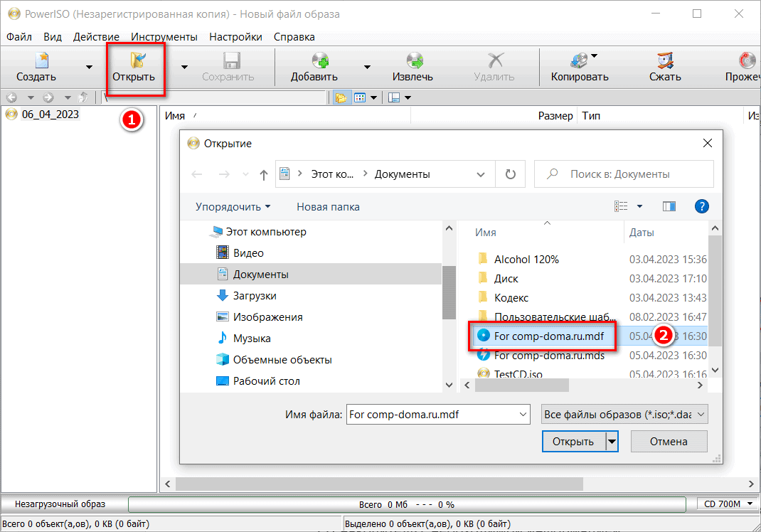This screenshot has width=761, height=532.
Task: Click the blue help icon
Action: 702,207
